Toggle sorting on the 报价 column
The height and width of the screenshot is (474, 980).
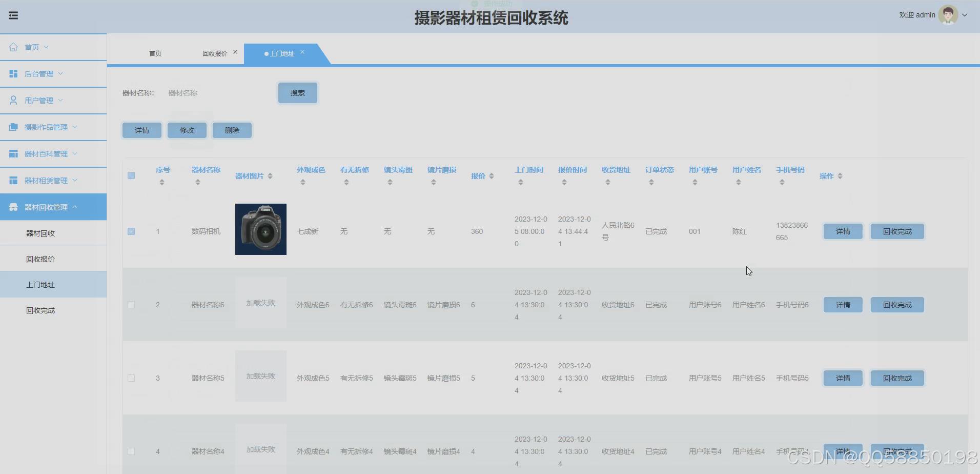[x=491, y=175]
